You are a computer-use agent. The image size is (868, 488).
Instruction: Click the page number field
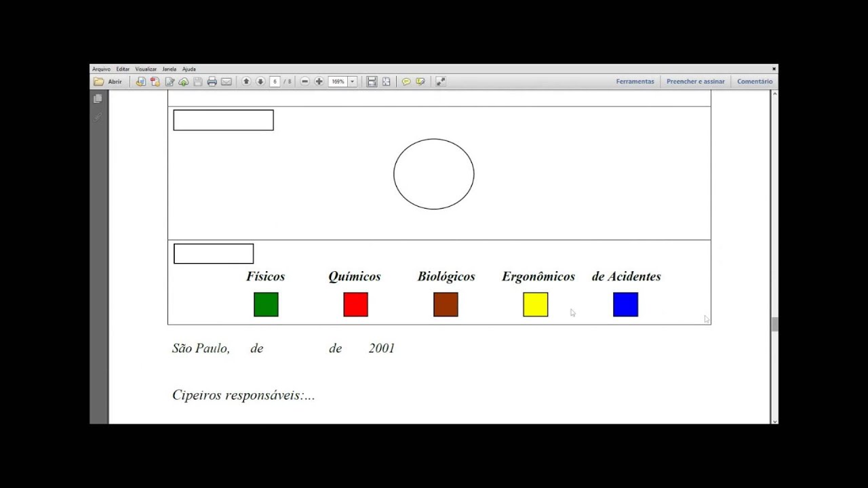pos(275,81)
